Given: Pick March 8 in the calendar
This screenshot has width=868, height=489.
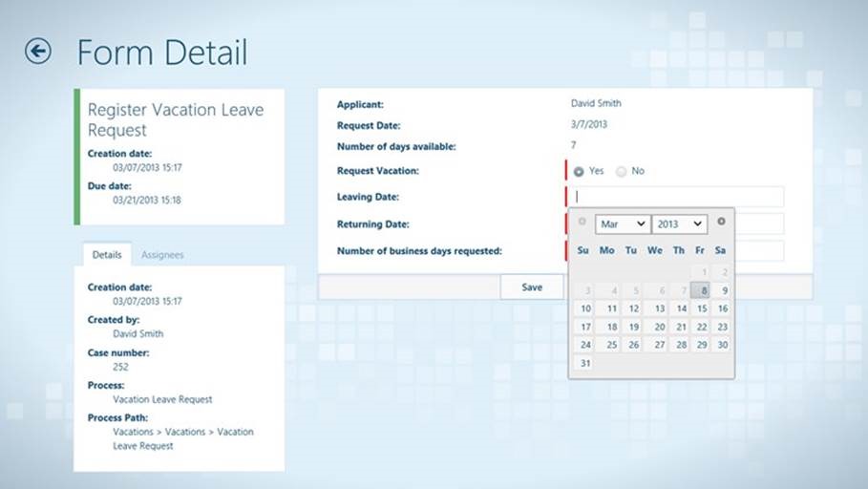Looking at the screenshot, I should (701, 291).
